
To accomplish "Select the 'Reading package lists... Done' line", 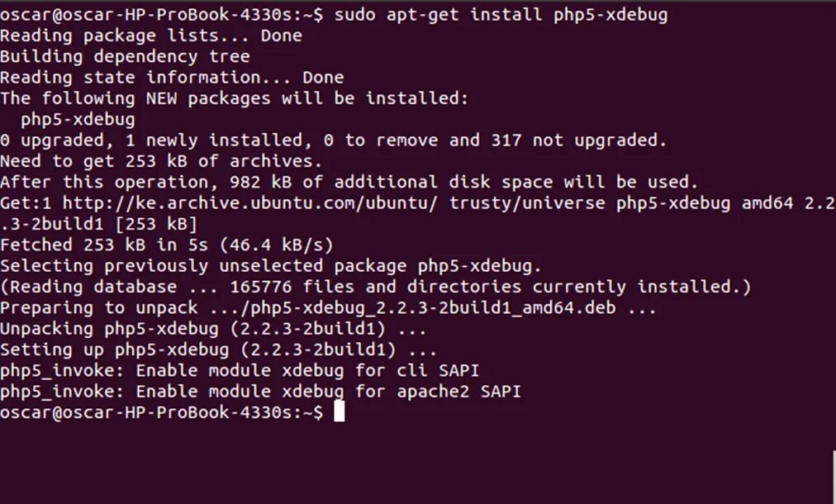I will (151, 36).
